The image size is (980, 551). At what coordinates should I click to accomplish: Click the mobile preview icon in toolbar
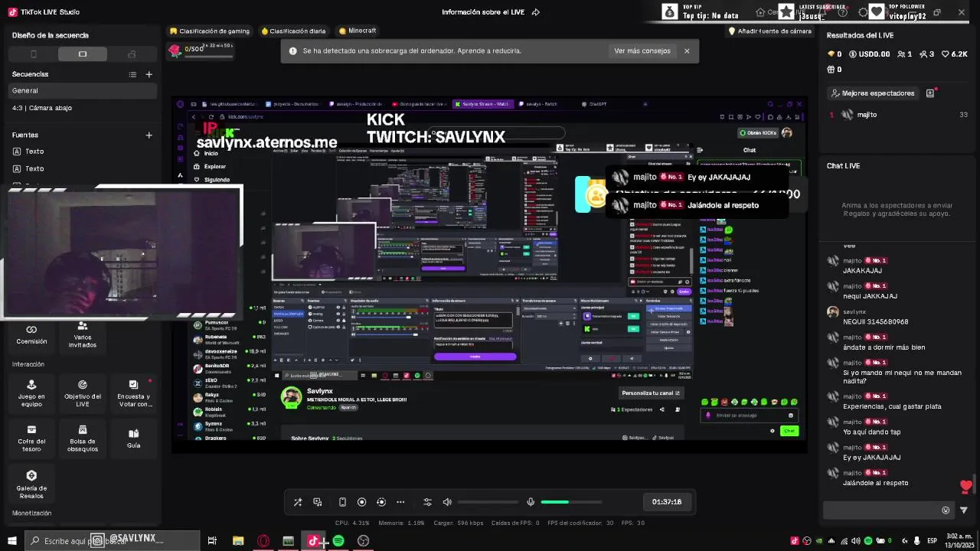click(x=342, y=502)
